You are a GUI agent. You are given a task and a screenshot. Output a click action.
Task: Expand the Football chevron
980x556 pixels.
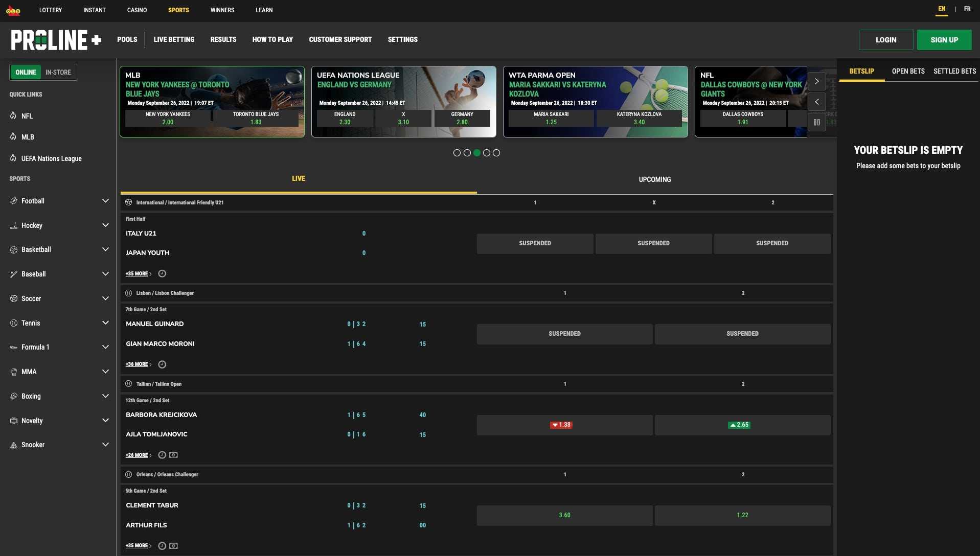pyautogui.click(x=105, y=201)
